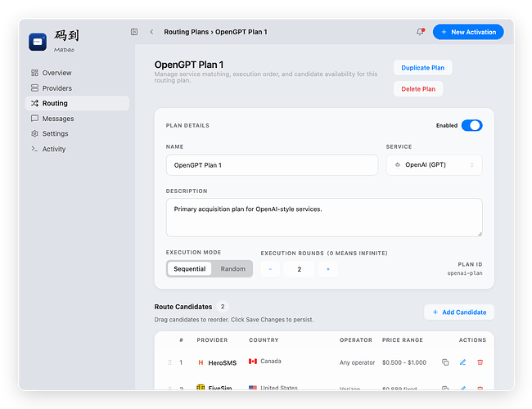This screenshot has height=409, width=532.
Task: Click the HeroSMS provider name
Action: pyautogui.click(x=223, y=363)
